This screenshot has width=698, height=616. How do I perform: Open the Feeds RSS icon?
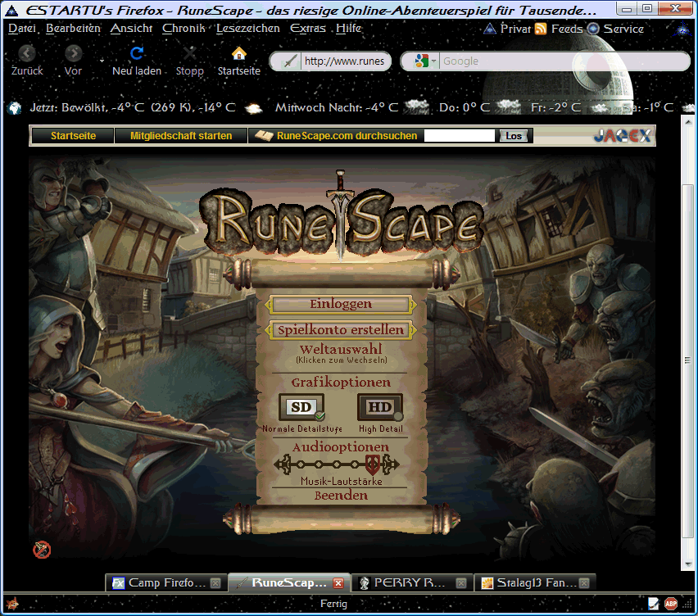[x=541, y=29]
